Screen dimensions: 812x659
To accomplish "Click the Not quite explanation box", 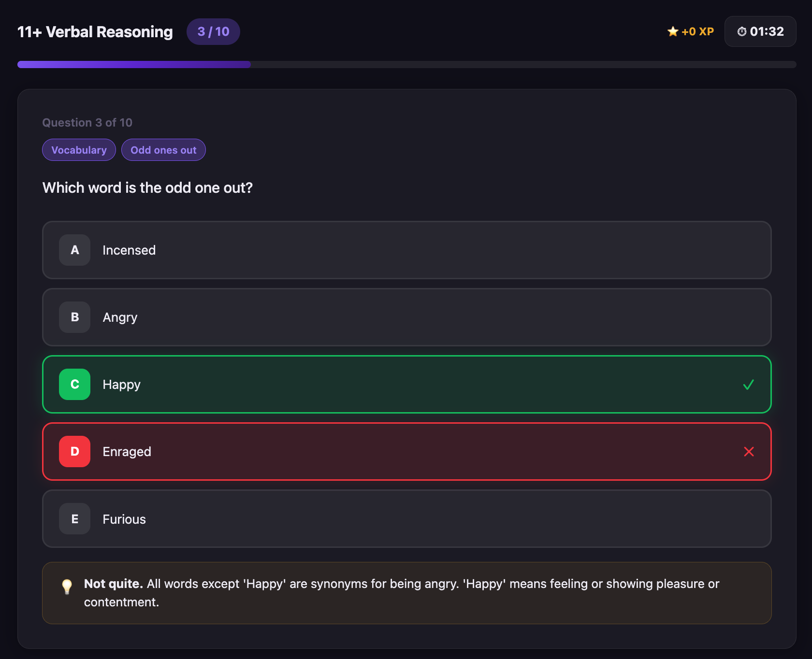I will coord(406,593).
